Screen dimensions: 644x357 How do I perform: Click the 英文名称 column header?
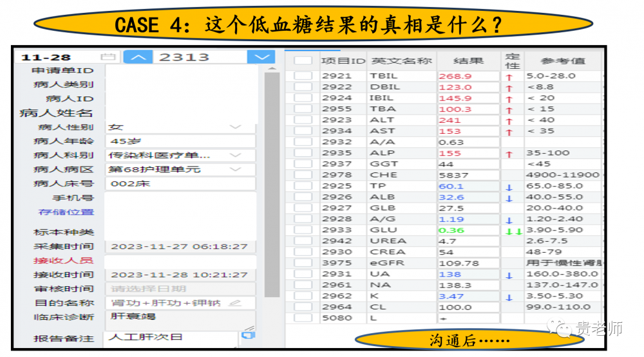coord(401,61)
